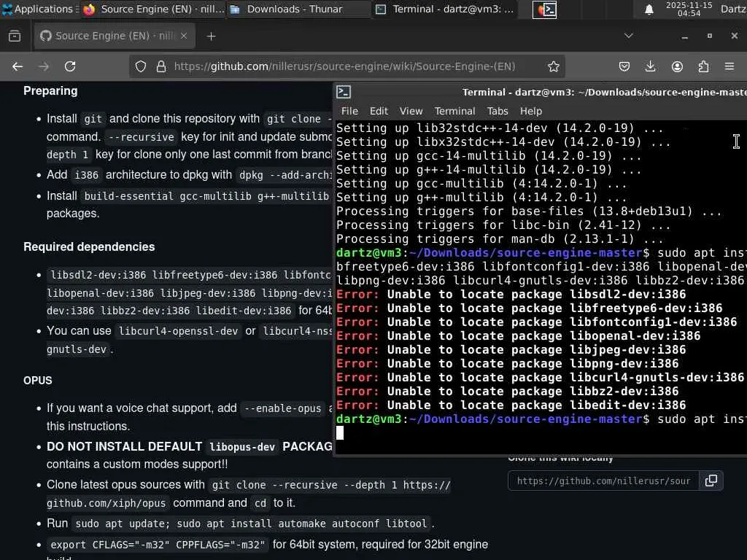Click the github.com/xiph/opus code text
Screen dimensions: 747x560
[107, 503]
